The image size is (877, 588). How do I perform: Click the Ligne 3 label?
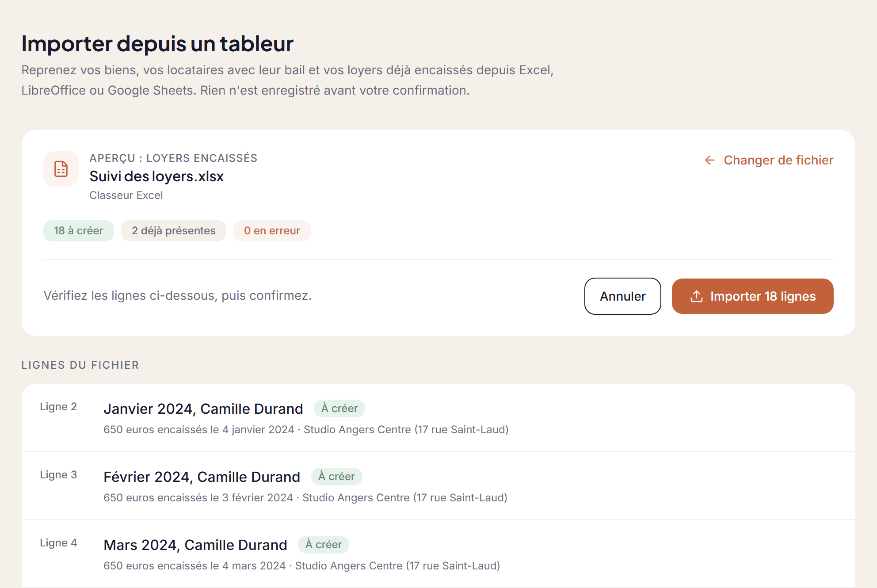[58, 475]
